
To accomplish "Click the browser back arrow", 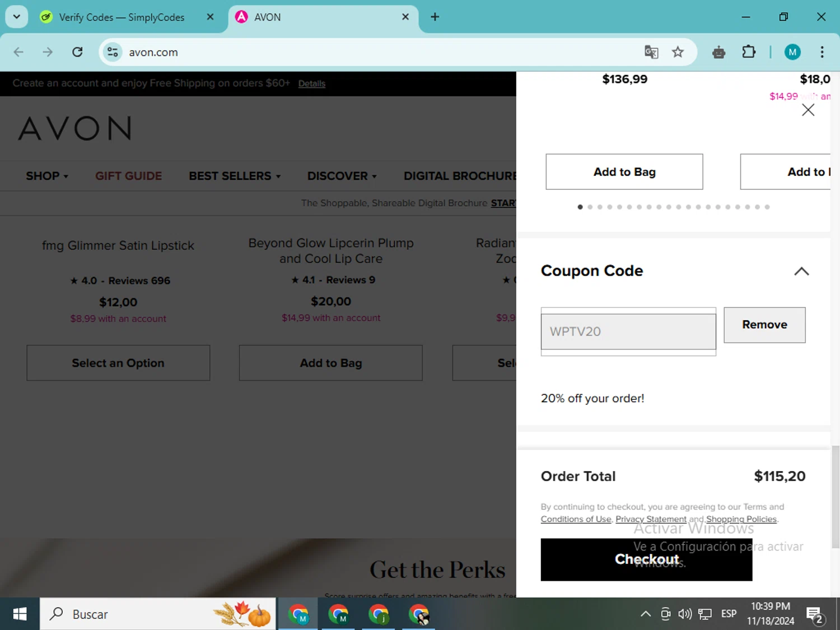I will tap(18, 52).
